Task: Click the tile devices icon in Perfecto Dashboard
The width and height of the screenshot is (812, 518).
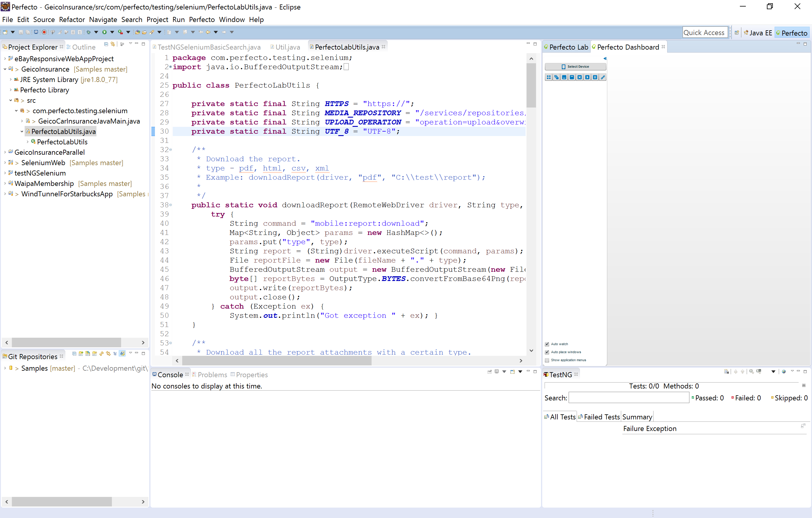Action: click(x=549, y=77)
